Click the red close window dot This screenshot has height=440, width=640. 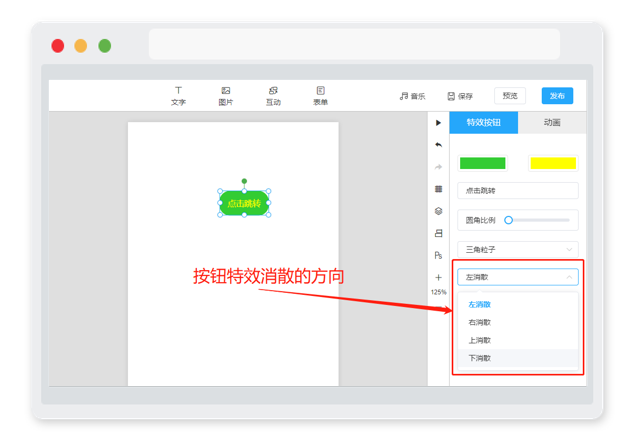click(x=58, y=46)
